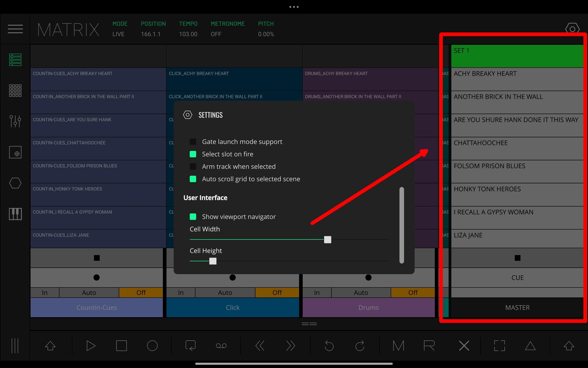Viewport: 588px width, 368px height.
Task: Open the piano keyboard view in sidebar
Action: [15, 214]
